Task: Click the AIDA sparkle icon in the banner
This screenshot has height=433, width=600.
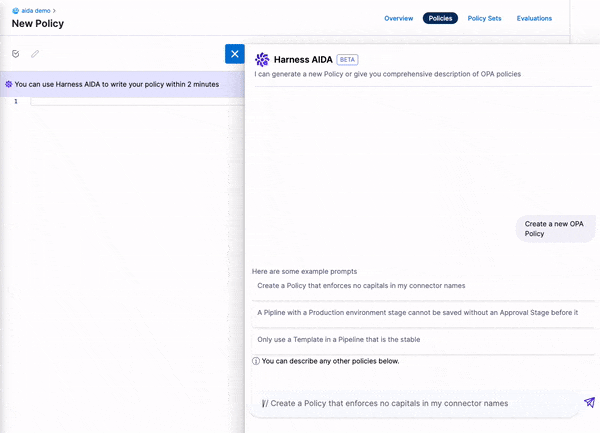Action: coord(8,84)
